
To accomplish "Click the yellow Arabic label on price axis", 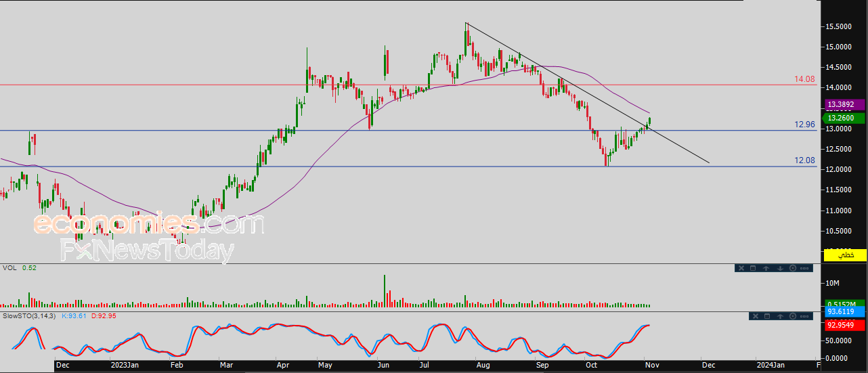I will tap(844, 255).
